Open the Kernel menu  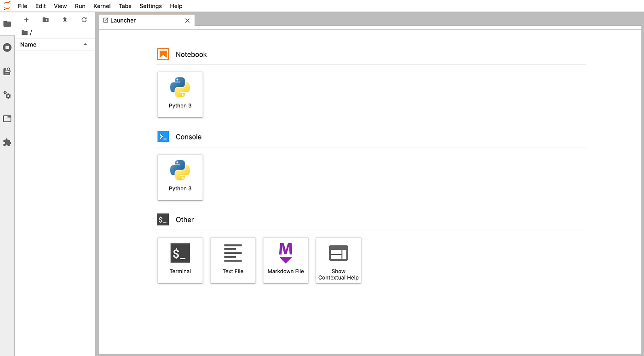tap(102, 6)
